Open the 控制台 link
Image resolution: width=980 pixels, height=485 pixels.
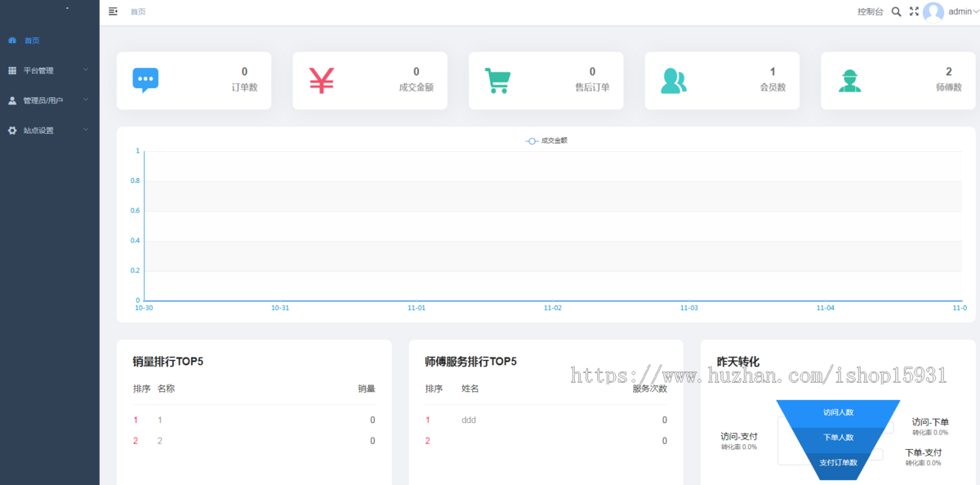pos(870,12)
